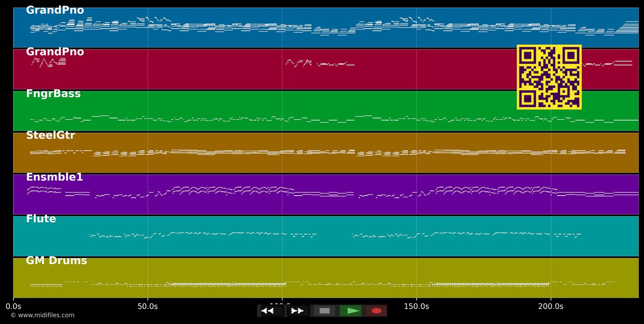Select the Flute track label

pyautogui.click(x=41, y=219)
